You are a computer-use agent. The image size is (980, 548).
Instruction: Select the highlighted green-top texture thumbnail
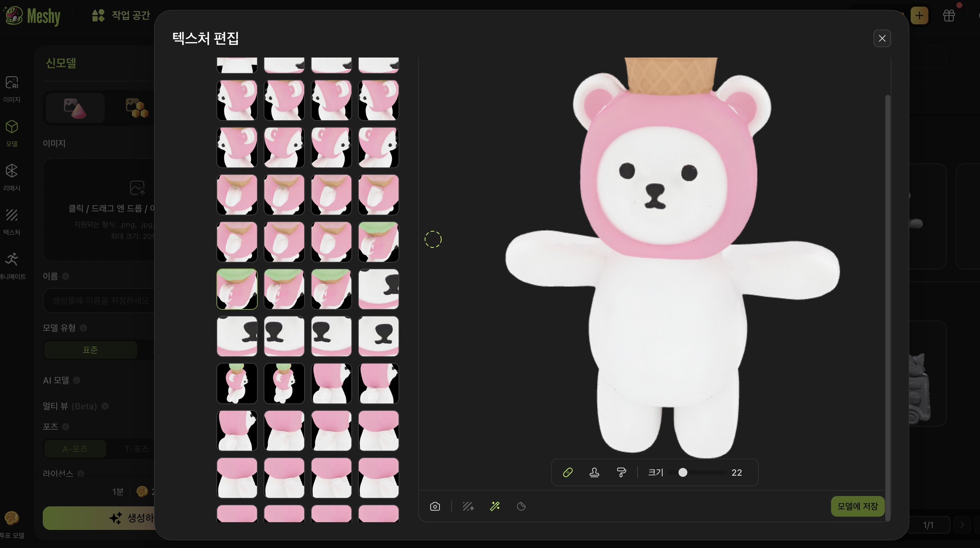click(x=237, y=289)
